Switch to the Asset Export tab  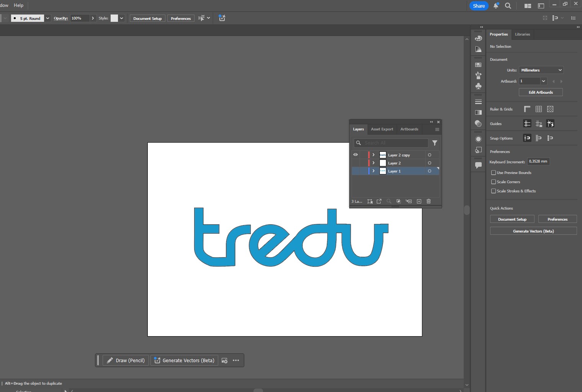coord(382,129)
